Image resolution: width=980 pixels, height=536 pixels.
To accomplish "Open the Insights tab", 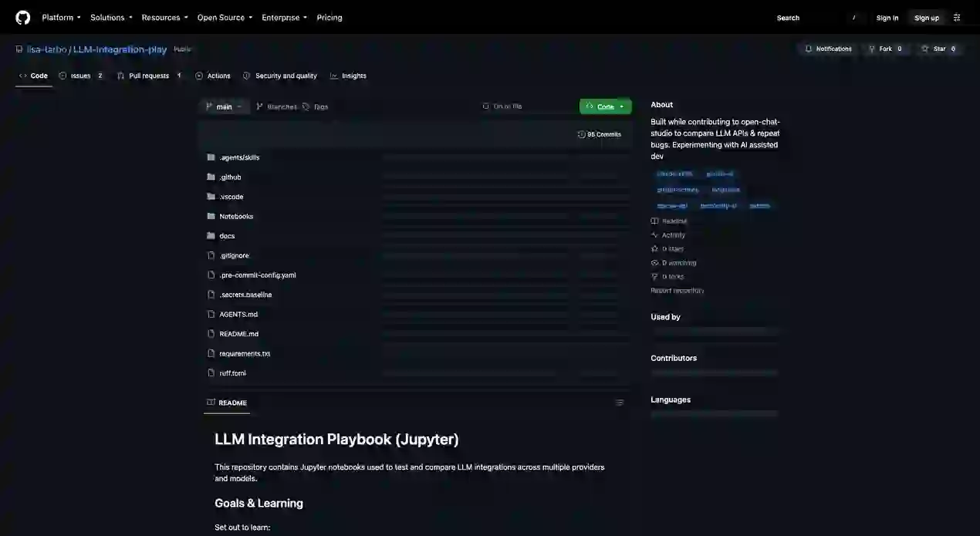I will [348, 76].
